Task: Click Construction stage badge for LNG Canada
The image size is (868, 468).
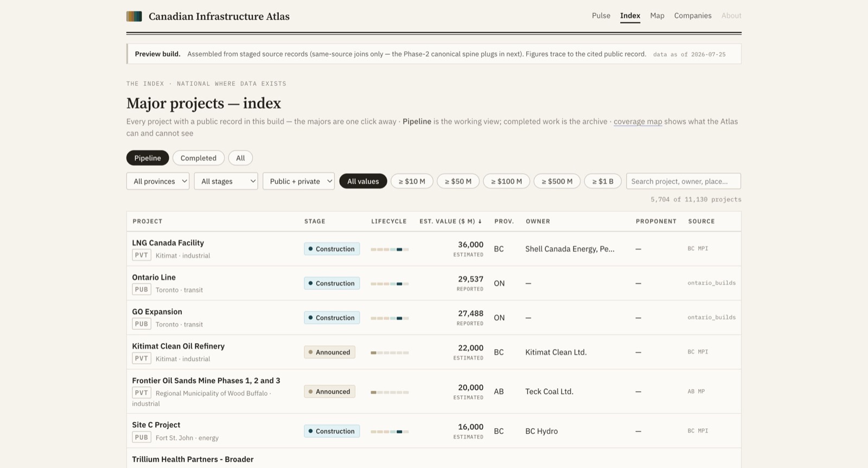Action: 332,249
